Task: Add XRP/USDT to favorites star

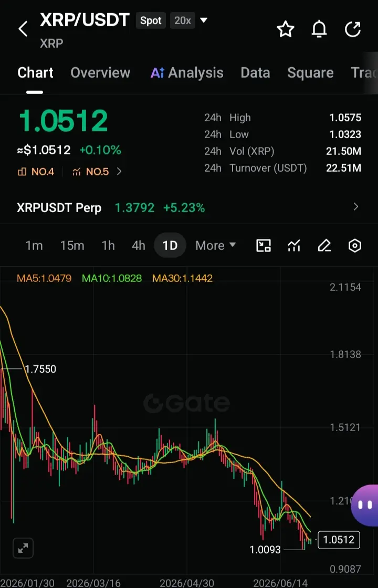Action: coord(286,29)
